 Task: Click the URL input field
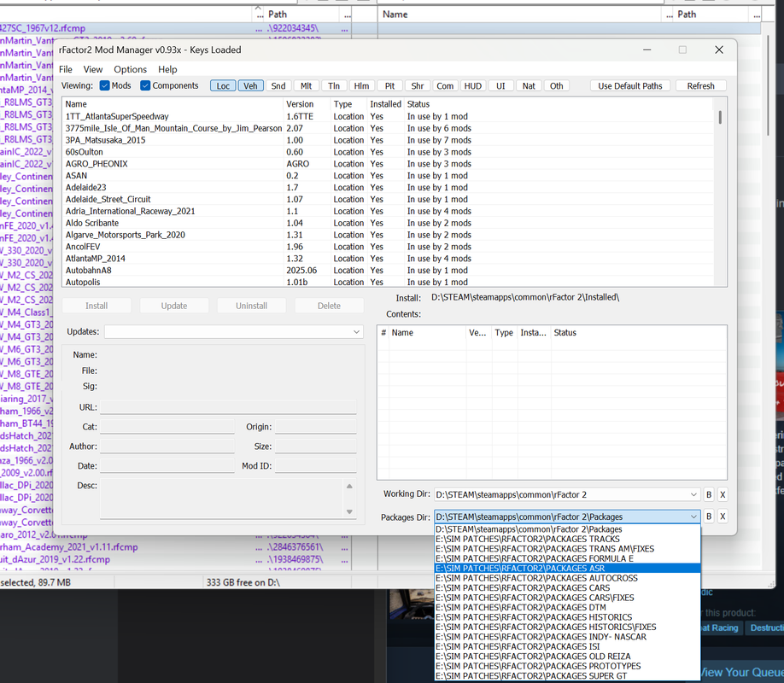click(229, 407)
